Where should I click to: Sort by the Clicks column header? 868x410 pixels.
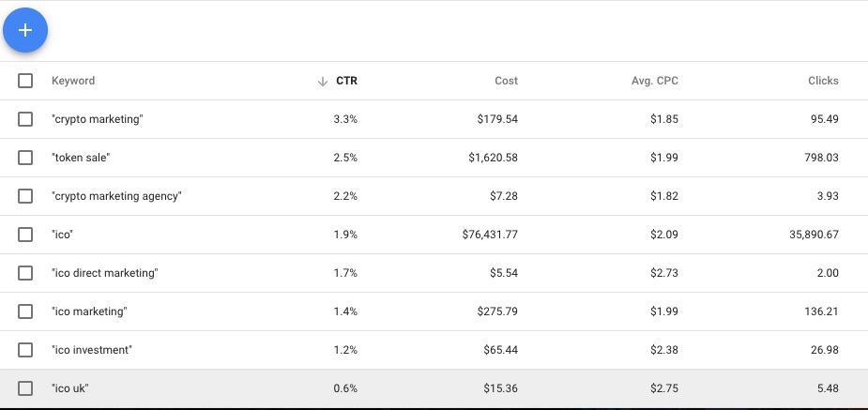(823, 81)
